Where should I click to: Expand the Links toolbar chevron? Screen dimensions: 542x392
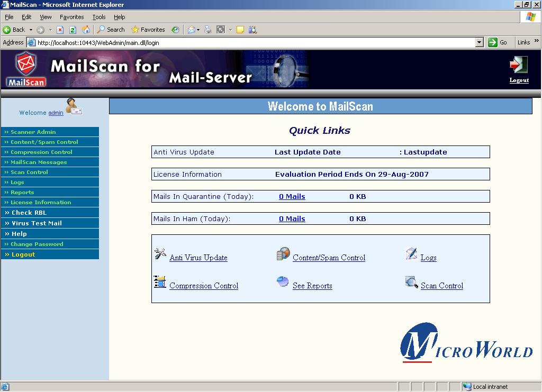pyautogui.click(x=537, y=41)
